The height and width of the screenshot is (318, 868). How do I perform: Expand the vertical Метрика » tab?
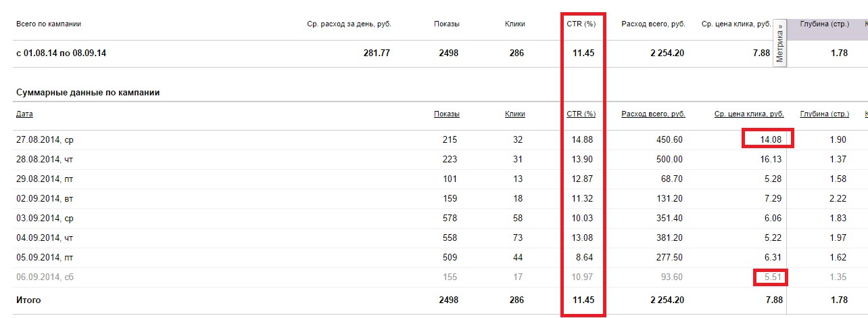(780, 43)
